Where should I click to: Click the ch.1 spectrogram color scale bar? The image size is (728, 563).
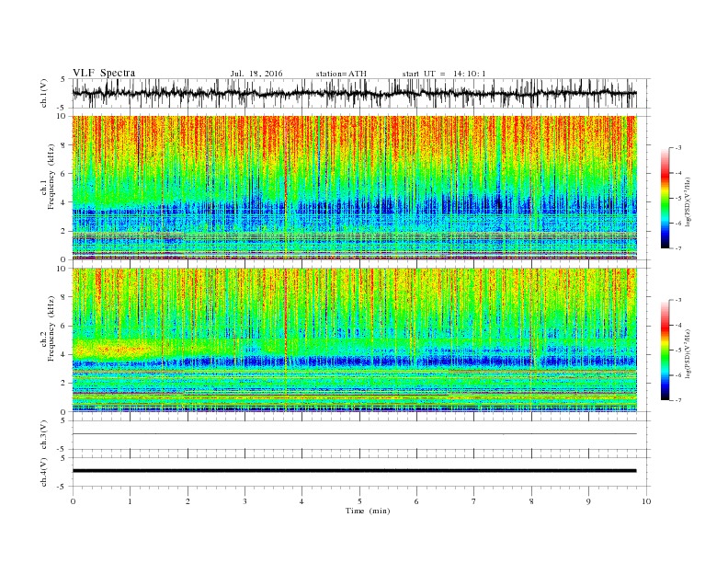pyautogui.click(x=665, y=198)
